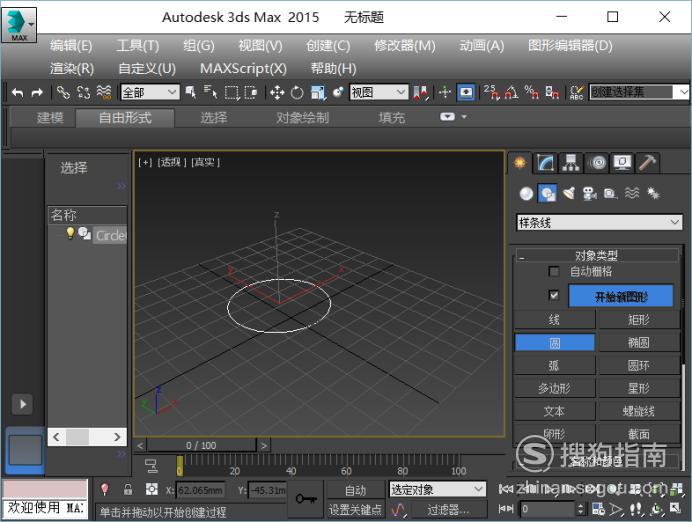This screenshot has height=522, width=692.
Task: Select Shapes category icon
Action: coord(547,194)
